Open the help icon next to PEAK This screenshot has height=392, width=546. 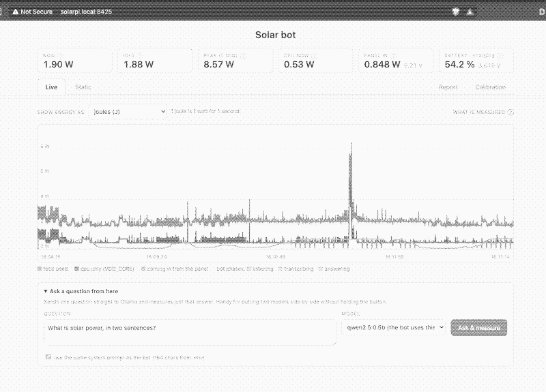point(244,56)
